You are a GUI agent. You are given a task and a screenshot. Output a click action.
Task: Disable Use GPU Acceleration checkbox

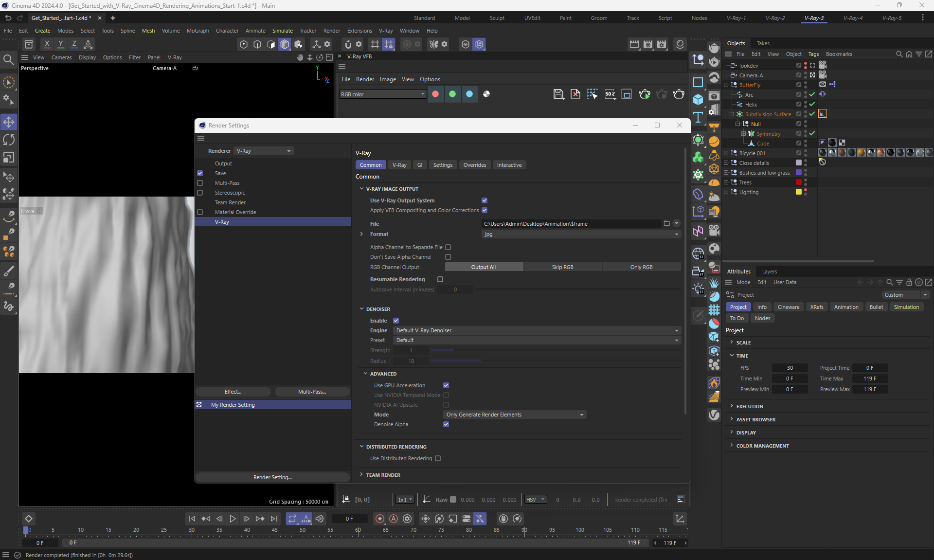click(446, 385)
